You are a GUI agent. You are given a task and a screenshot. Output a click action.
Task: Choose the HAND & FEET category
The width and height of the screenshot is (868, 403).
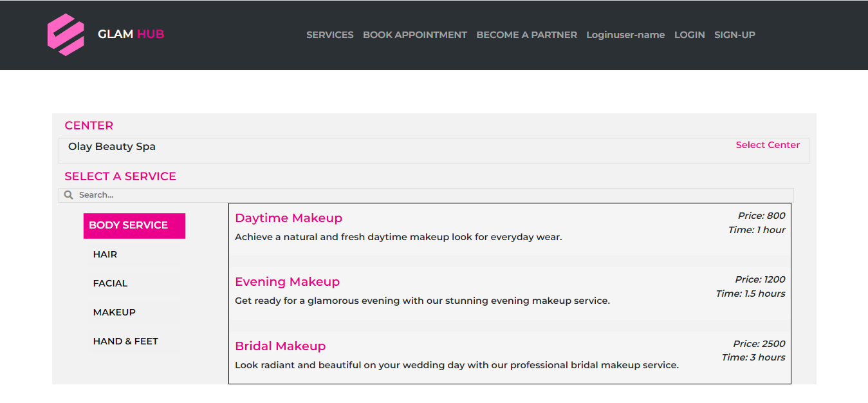tap(125, 341)
